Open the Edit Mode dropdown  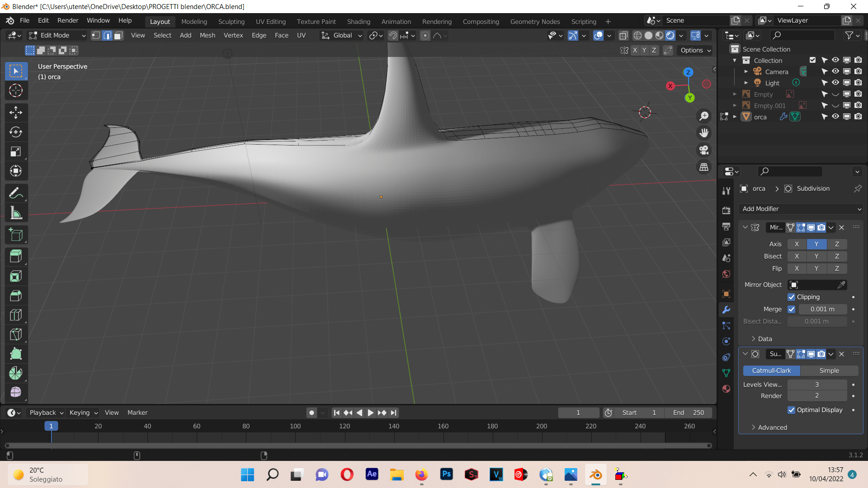(x=57, y=36)
